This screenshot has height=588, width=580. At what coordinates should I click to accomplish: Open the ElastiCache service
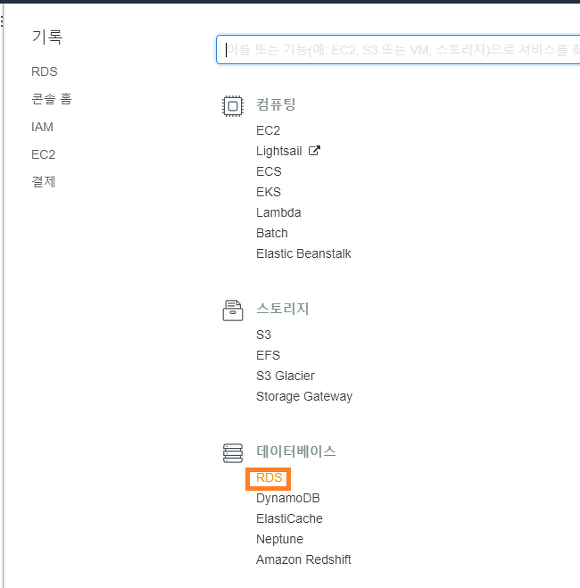(289, 519)
